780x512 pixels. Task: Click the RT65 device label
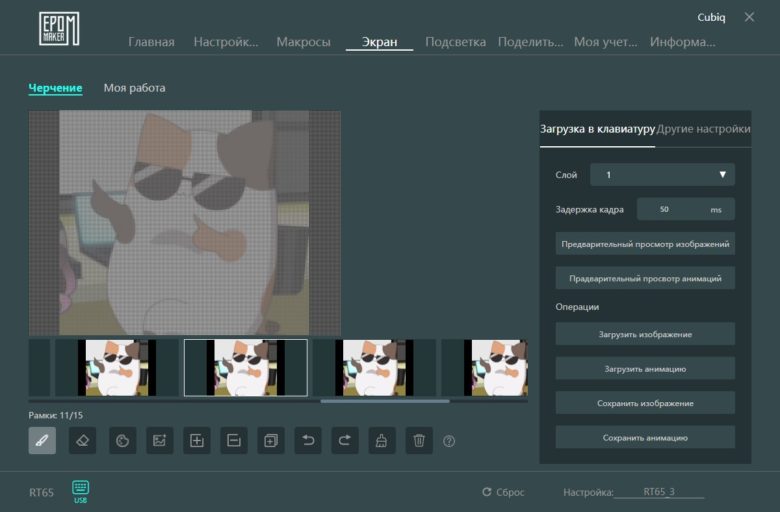[41, 493]
